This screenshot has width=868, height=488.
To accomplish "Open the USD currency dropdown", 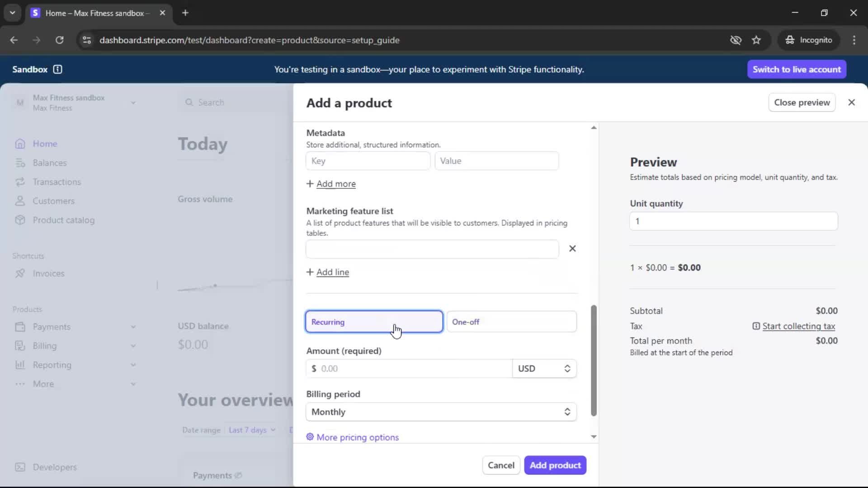I will (544, 369).
